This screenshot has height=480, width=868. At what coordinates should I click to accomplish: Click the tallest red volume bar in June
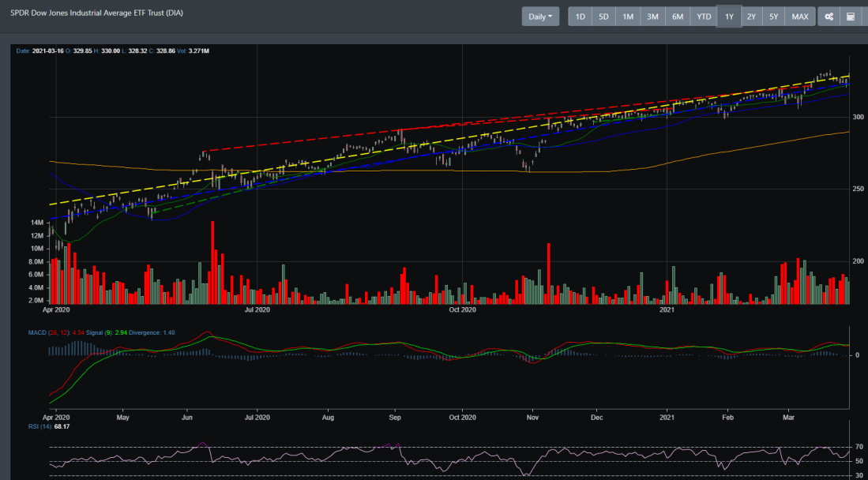[212, 262]
